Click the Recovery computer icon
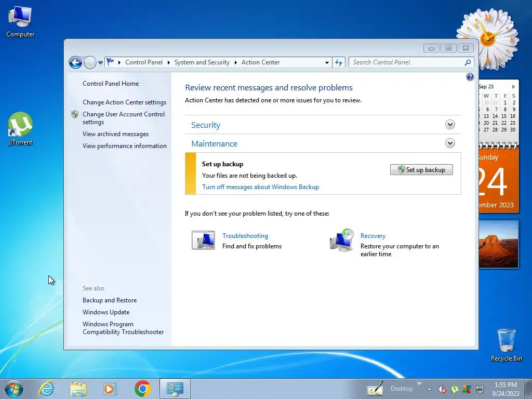 click(x=342, y=240)
